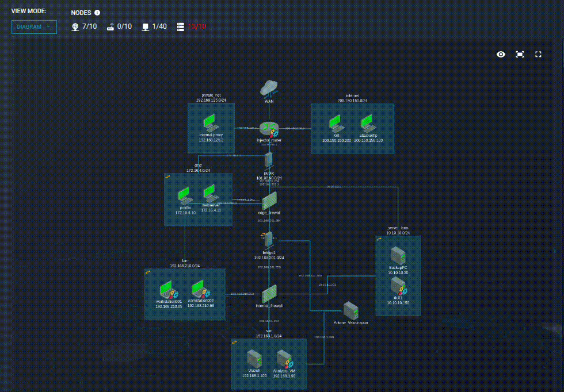Click the public 101.90.90.0/24 label
The height and width of the screenshot is (392, 564).
click(269, 176)
